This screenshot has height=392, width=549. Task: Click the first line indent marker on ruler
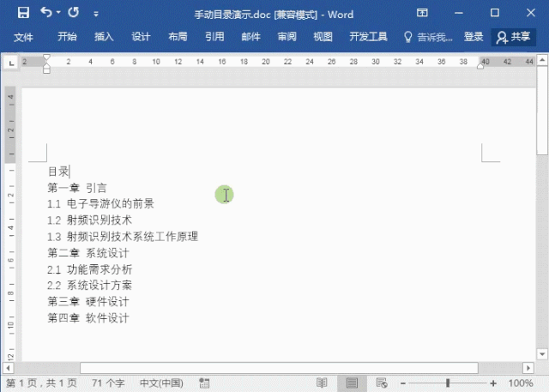coord(46,57)
